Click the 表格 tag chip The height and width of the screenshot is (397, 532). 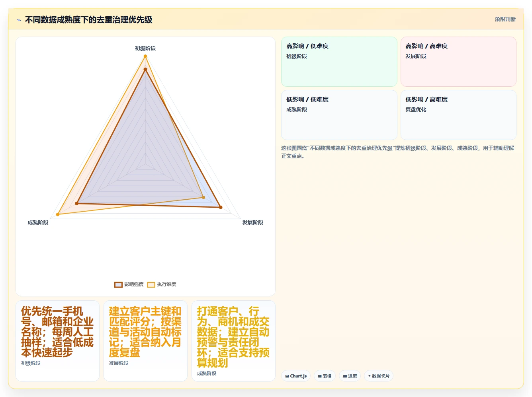pos(325,376)
